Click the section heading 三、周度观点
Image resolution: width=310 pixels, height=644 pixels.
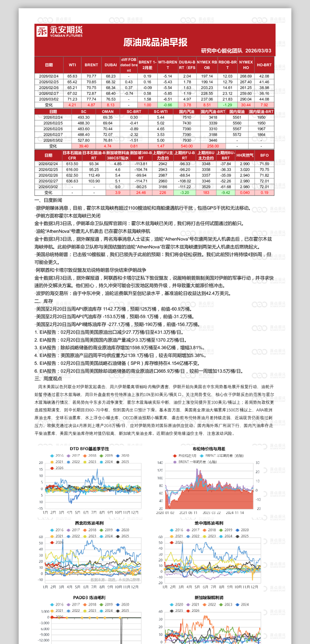[x=48, y=379]
